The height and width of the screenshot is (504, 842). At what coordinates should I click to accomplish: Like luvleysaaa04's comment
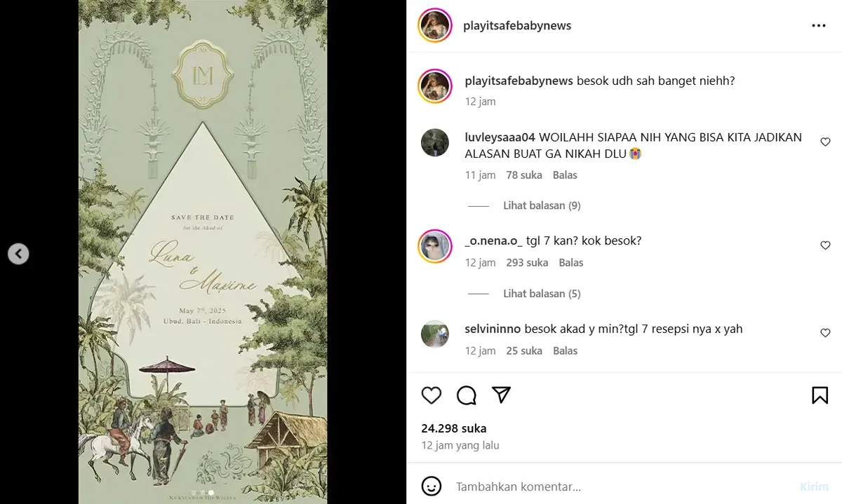(825, 142)
